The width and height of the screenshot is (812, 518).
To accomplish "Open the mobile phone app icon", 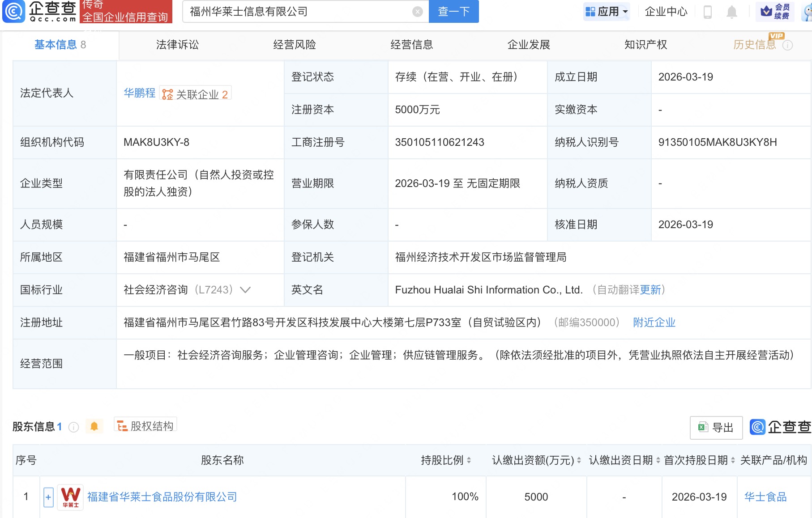I will [x=707, y=12].
